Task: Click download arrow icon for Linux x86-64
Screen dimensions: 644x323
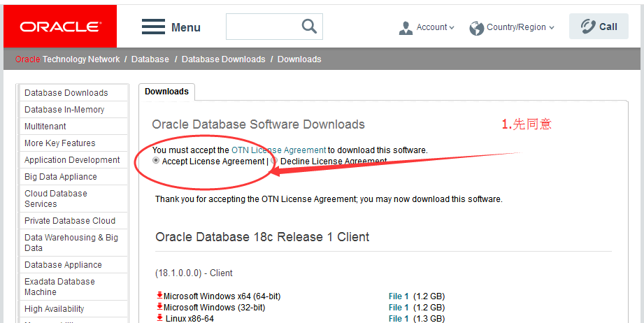Action: [x=159, y=317]
